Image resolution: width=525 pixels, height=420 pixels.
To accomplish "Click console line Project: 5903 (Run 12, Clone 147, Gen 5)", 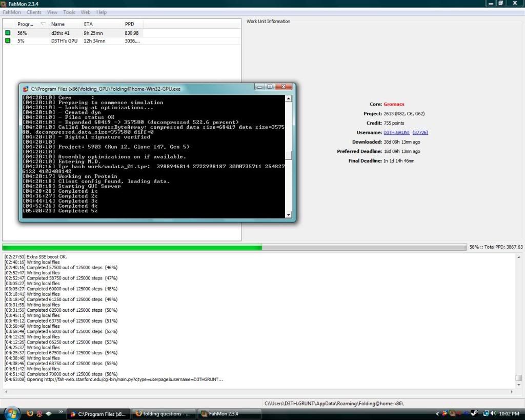I will (106, 147).
